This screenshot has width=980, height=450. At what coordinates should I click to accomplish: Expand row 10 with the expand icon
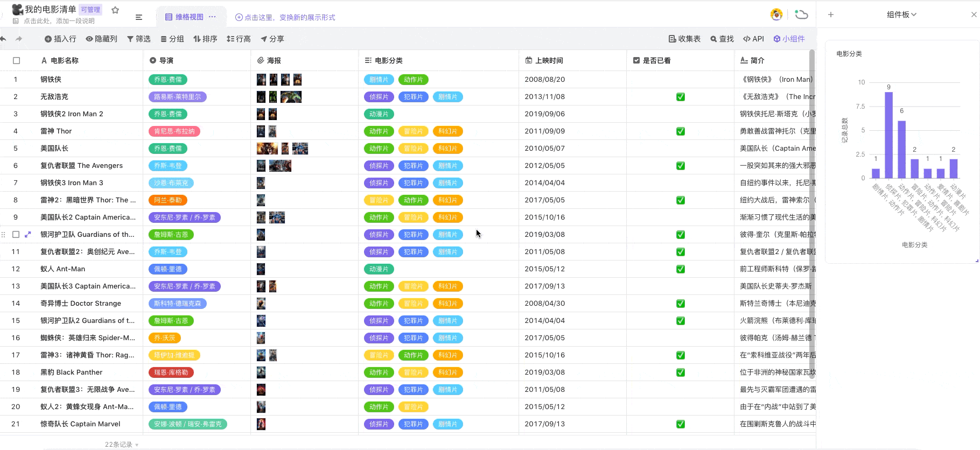(28, 235)
